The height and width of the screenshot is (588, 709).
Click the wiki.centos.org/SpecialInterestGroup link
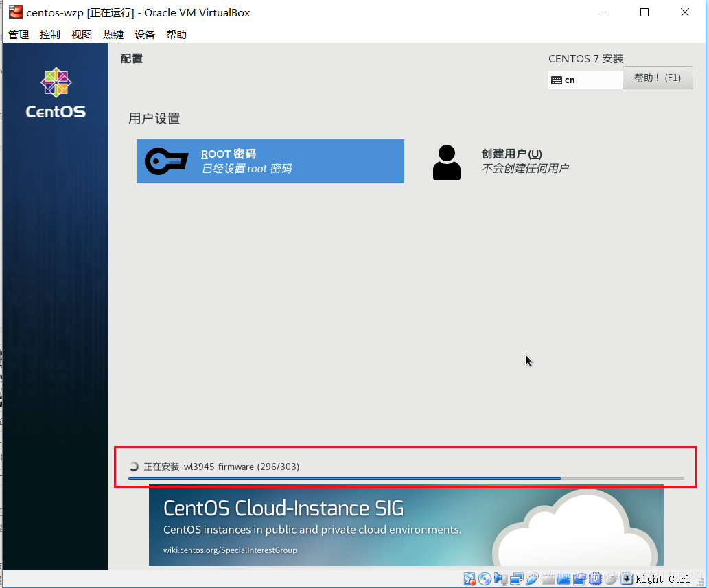point(230,550)
